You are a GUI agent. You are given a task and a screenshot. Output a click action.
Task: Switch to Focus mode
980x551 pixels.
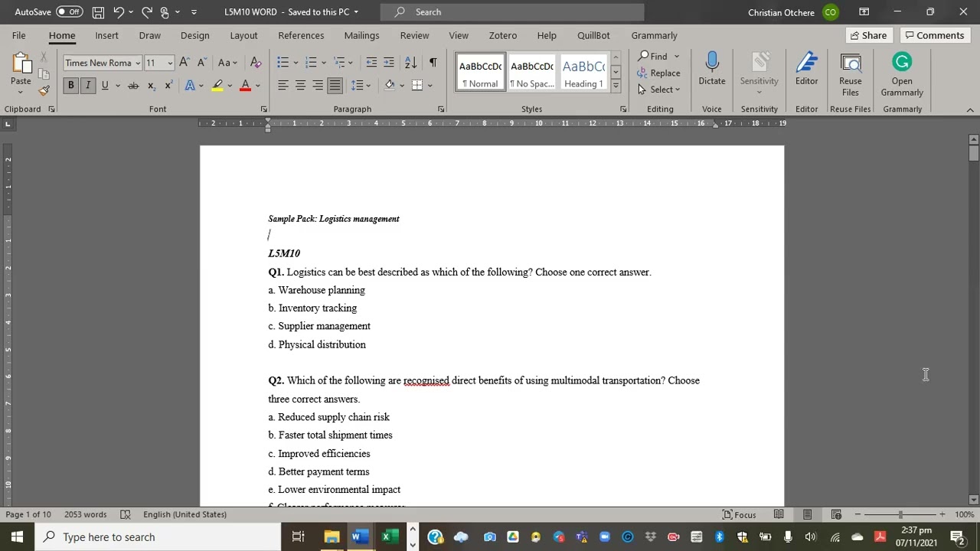pos(738,514)
